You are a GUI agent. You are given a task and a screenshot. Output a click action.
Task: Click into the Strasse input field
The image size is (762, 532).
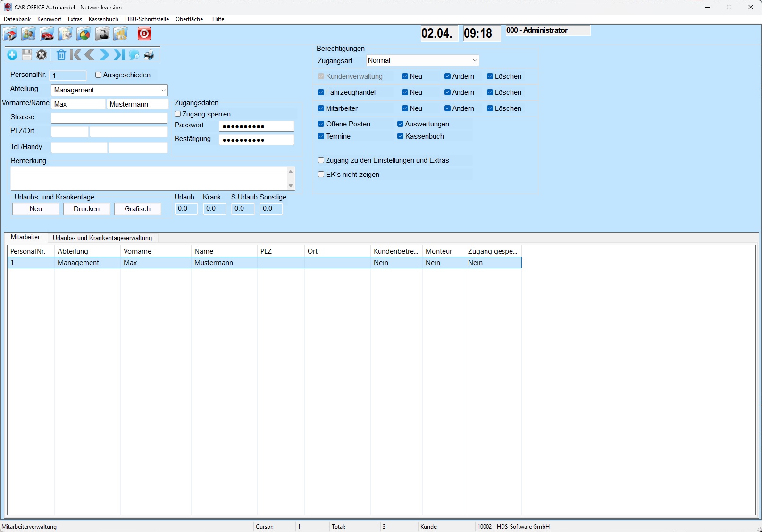point(109,118)
